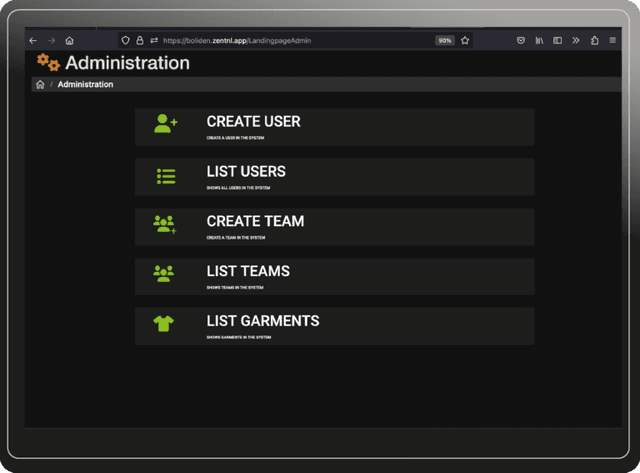This screenshot has height=473, width=640.
Task: Open the LIST GARMENTS page
Action: pos(263,321)
